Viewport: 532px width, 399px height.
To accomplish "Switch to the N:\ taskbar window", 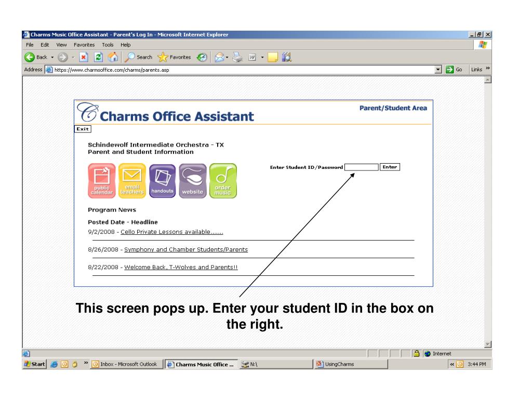I will tap(276, 364).
